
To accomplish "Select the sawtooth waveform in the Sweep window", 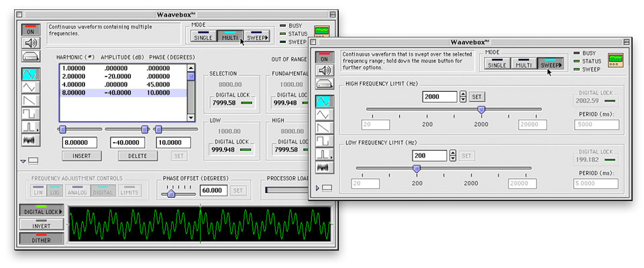I will coord(325,127).
